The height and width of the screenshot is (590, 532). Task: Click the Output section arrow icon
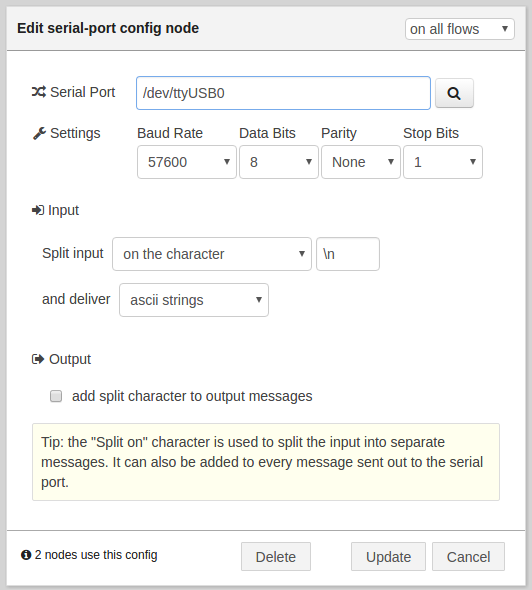pos(38,359)
